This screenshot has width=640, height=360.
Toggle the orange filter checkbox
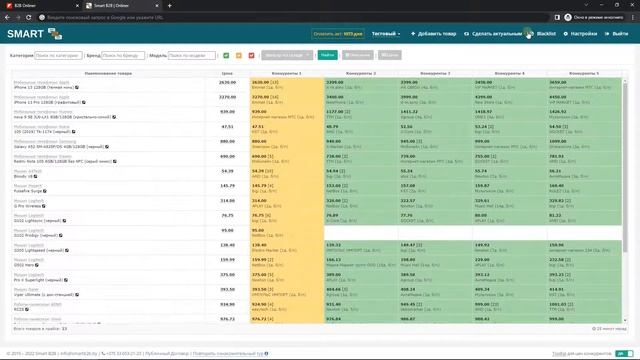[239, 55]
